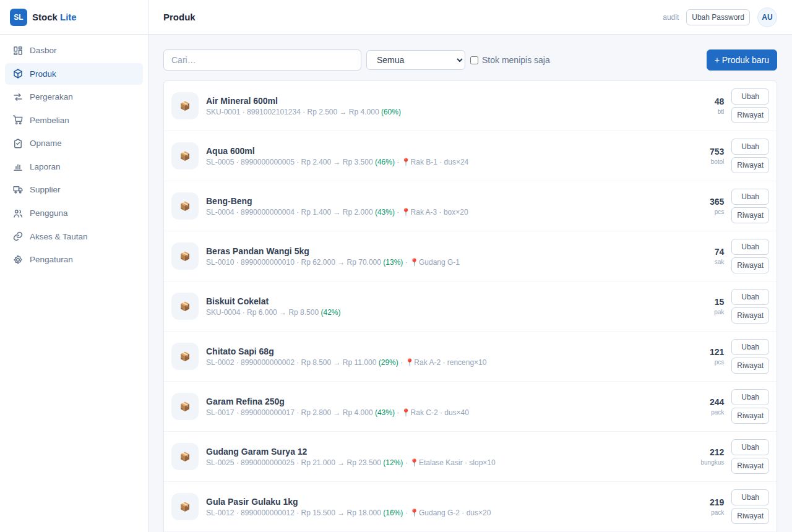Click the Pengguna people icon
The image size is (792, 532).
click(x=18, y=213)
